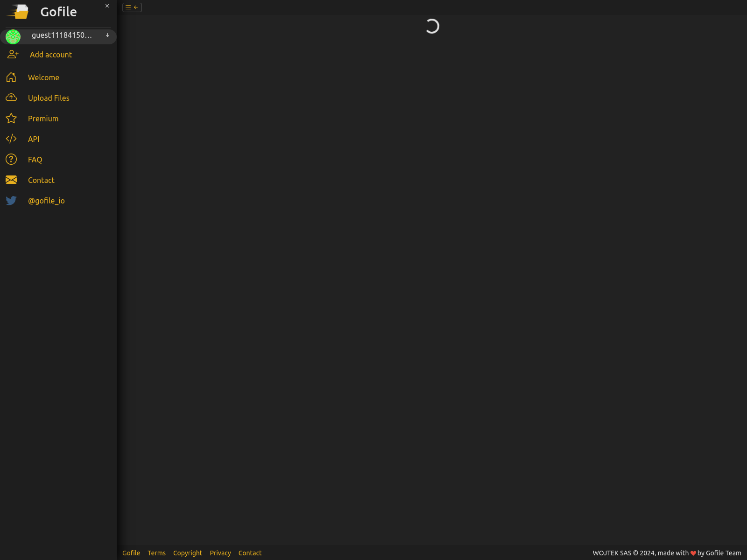Click the green guest account avatar

[13, 36]
